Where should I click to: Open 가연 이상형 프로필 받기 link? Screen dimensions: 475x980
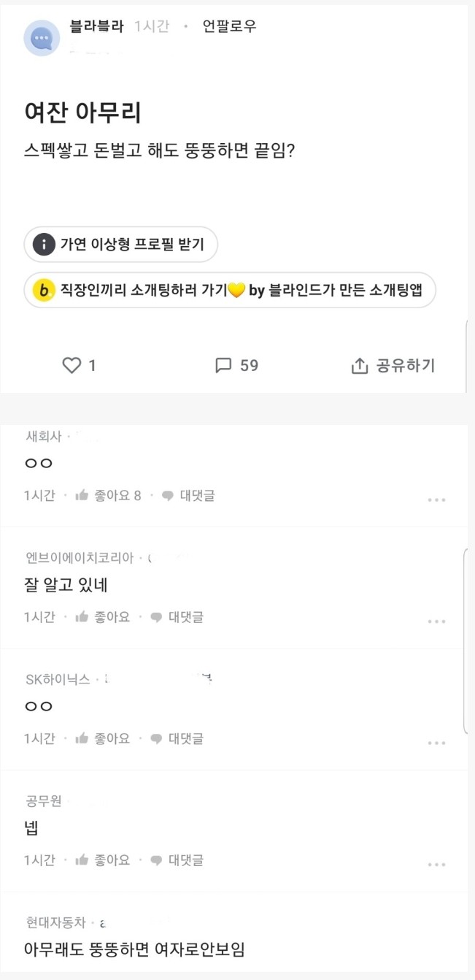click(x=132, y=245)
